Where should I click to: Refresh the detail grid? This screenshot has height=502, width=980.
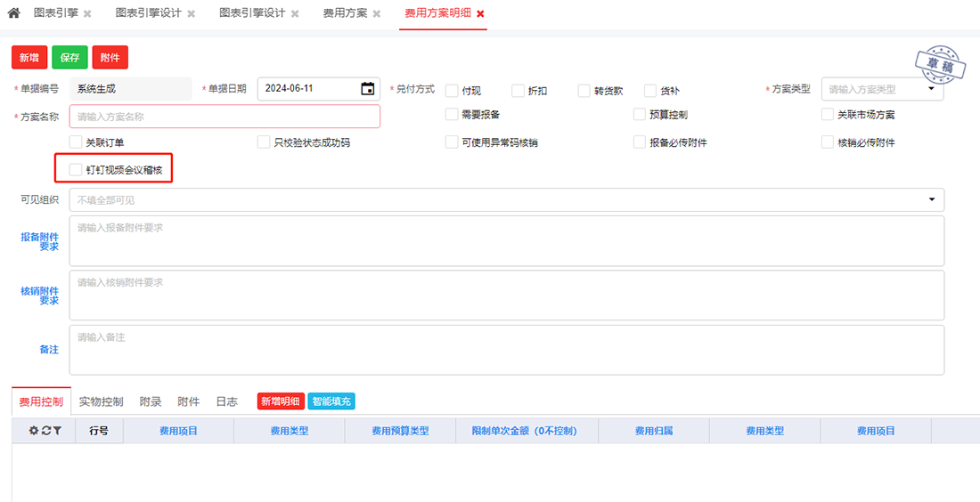pyautogui.click(x=45, y=431)
